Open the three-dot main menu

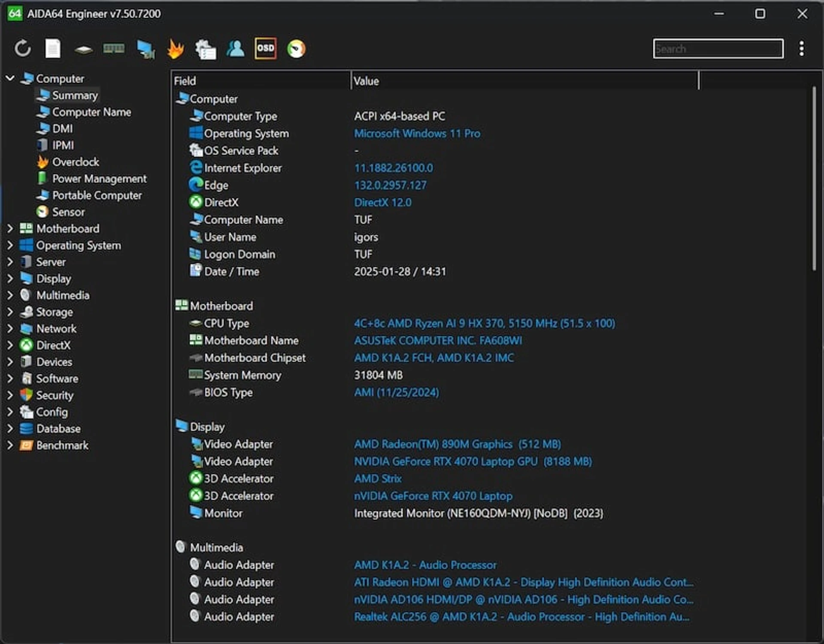coord(801,49)
